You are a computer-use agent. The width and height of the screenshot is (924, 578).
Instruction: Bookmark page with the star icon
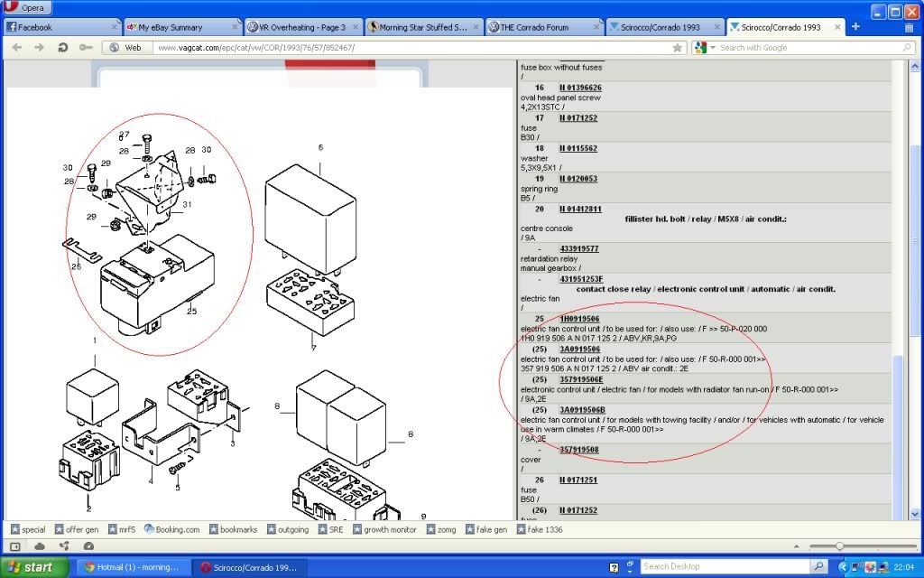point(678,47)
